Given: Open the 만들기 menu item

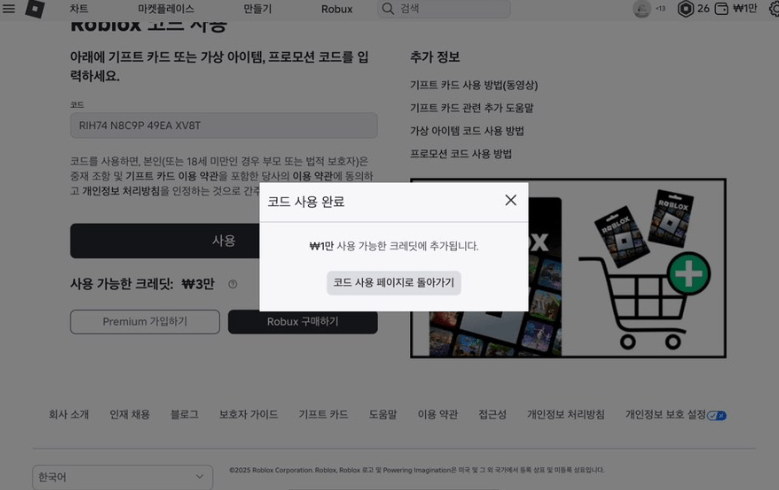Looking at the screenshot, I should pyautogui.click(x=257, y=8).
